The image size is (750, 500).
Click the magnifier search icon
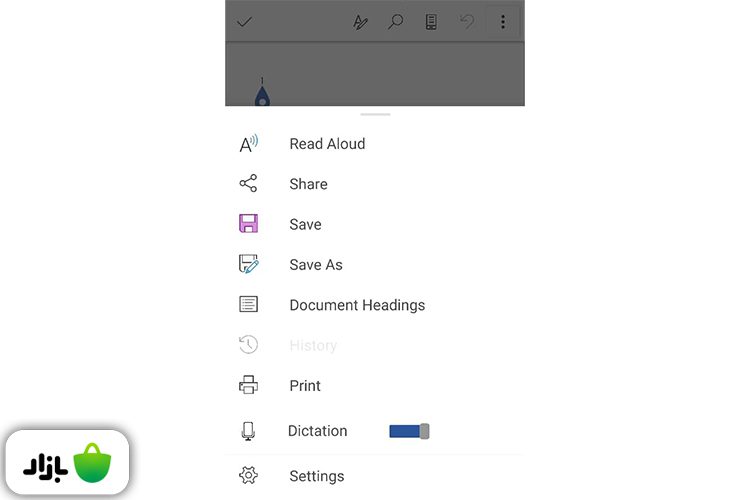[396, 22]
